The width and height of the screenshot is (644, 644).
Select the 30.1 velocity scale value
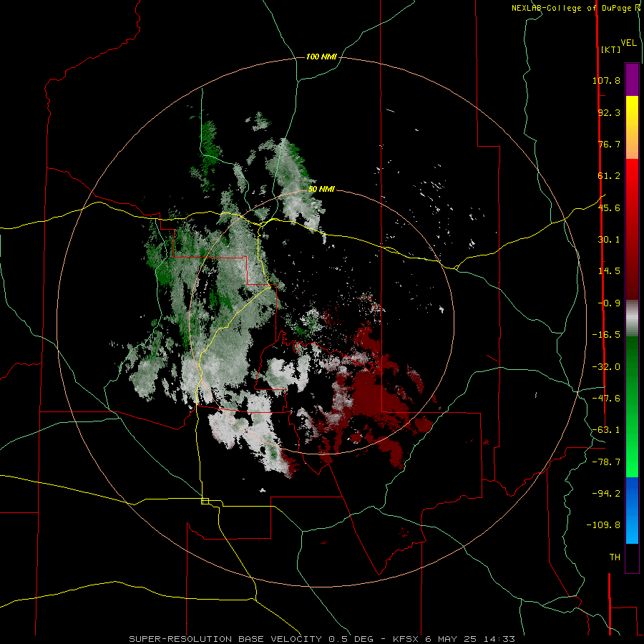(609, 240)
